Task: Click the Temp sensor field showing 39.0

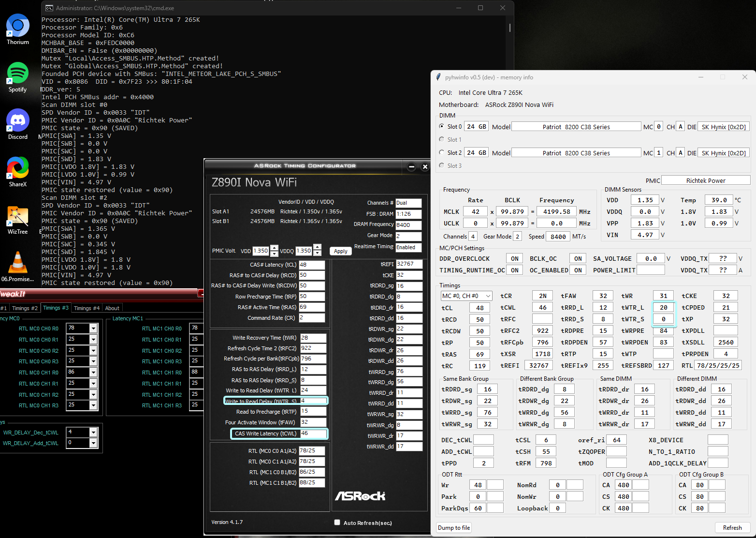Action: pyautogui.click(x=719, y=200)
